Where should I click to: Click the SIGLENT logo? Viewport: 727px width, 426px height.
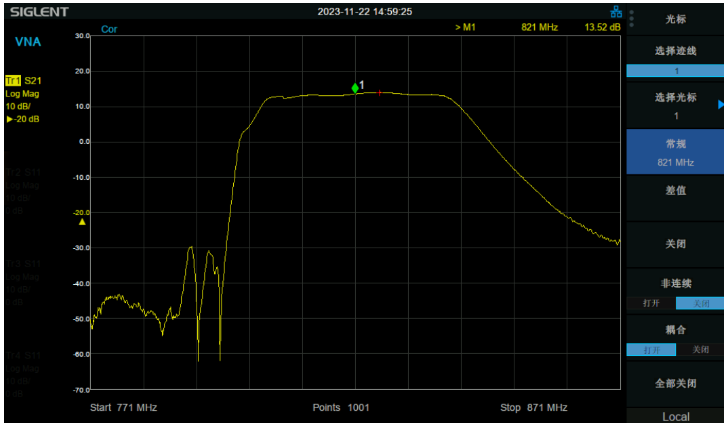(x=40, y=12)
